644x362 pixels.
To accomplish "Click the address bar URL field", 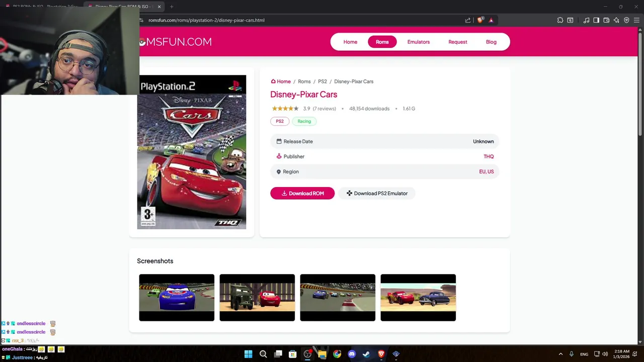I will [x=302, y=20].
